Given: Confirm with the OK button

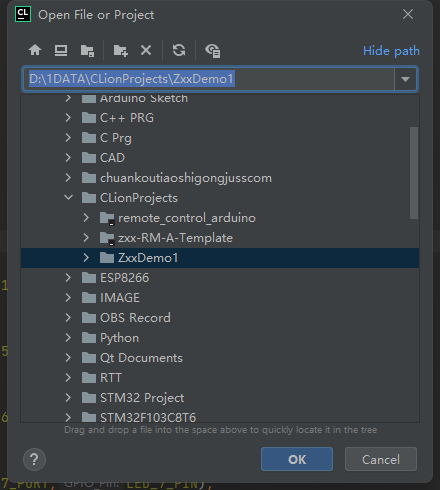Looking at the screenshot, I should (x=297, y=459).
